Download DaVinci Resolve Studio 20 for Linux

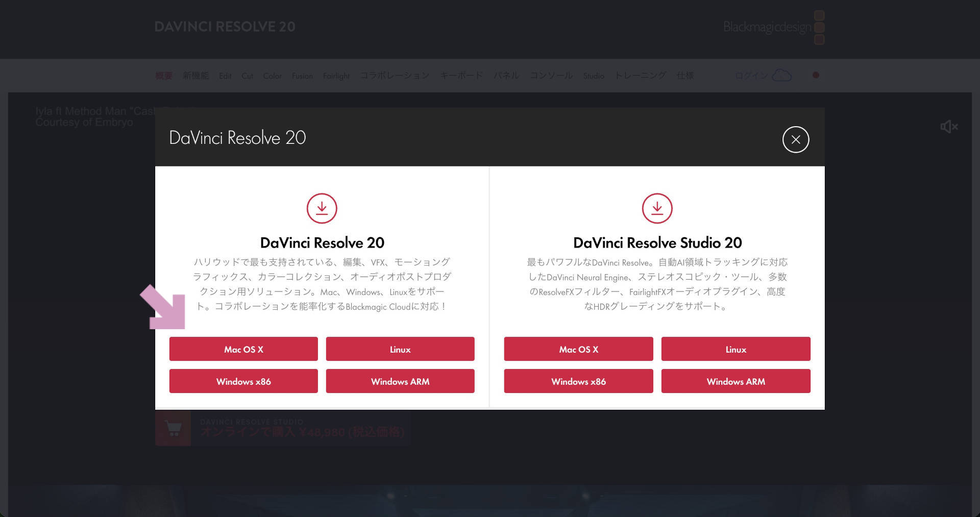pos(736,349)
